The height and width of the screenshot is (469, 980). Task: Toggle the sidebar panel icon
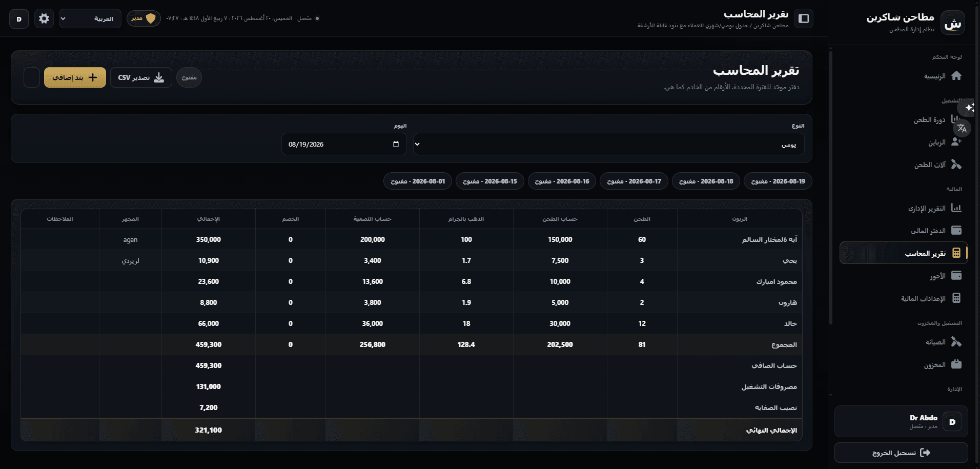804,18
